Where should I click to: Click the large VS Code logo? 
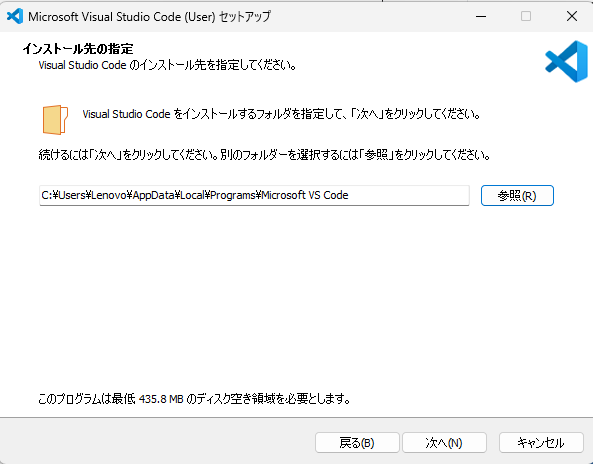coord(566,62)
